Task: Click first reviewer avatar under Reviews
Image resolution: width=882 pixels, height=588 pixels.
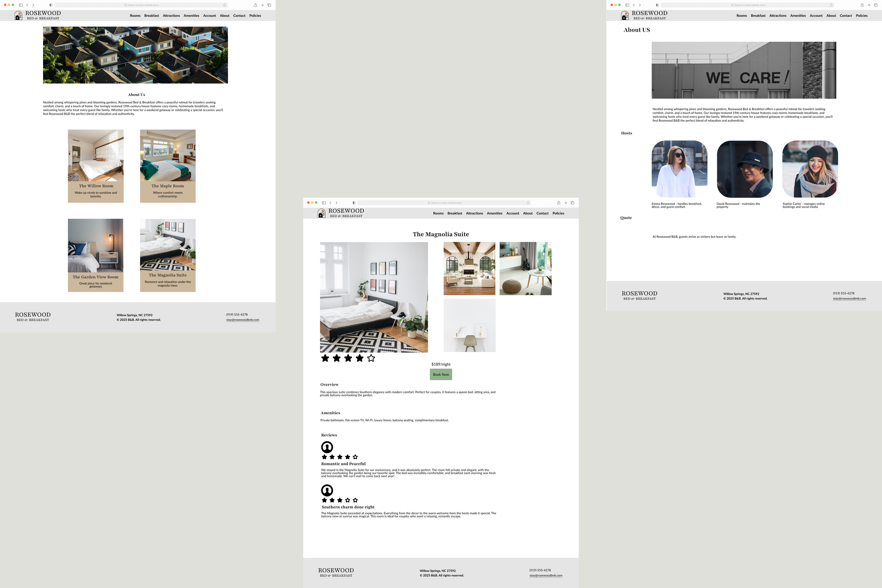Action: 327,447
